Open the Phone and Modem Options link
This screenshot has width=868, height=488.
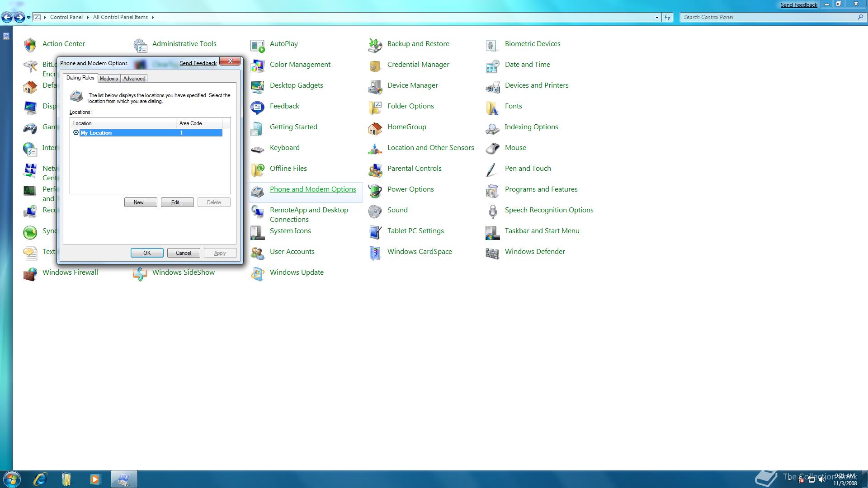point(313,189)
